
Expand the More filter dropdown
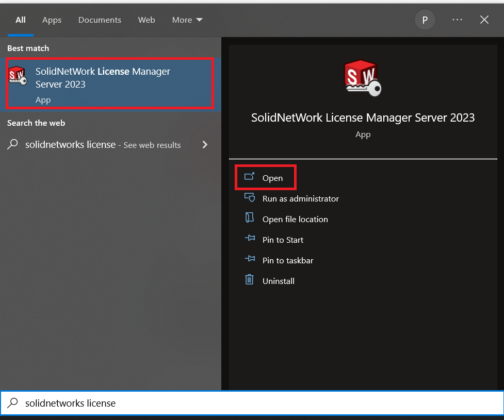(x=187, y=20)
